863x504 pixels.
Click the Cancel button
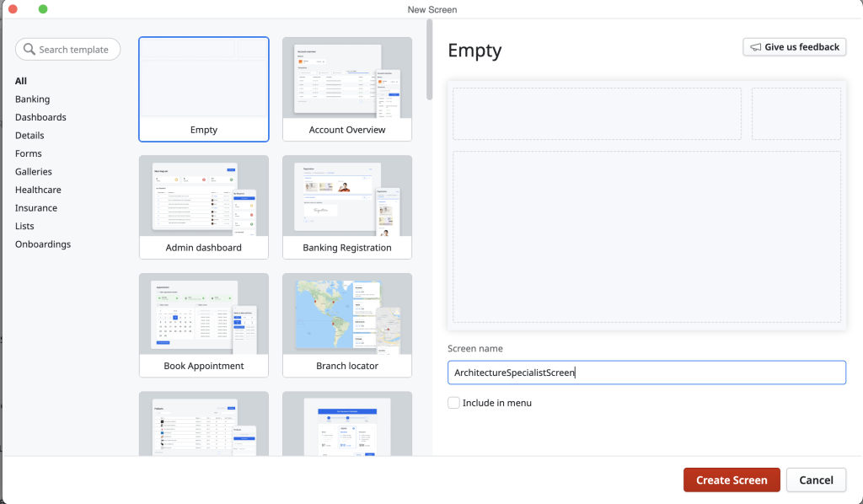pyautogui.click(x=816, y=480)
